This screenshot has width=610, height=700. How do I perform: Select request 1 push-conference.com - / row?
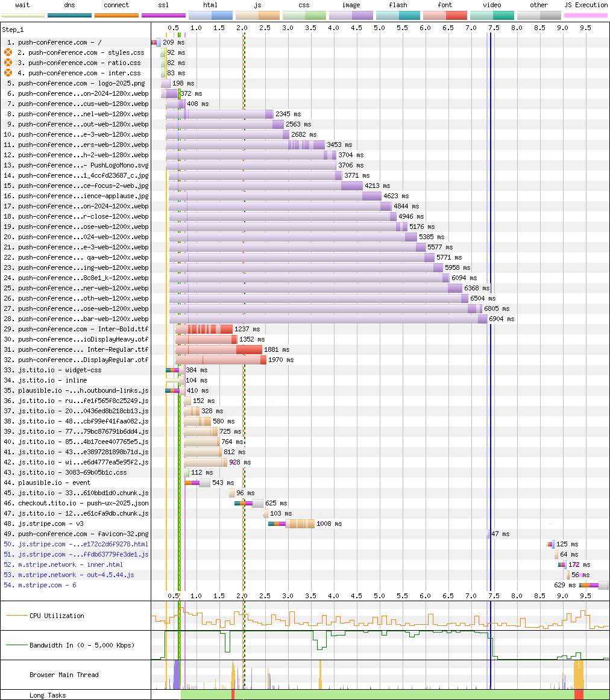tap(305, 42)
